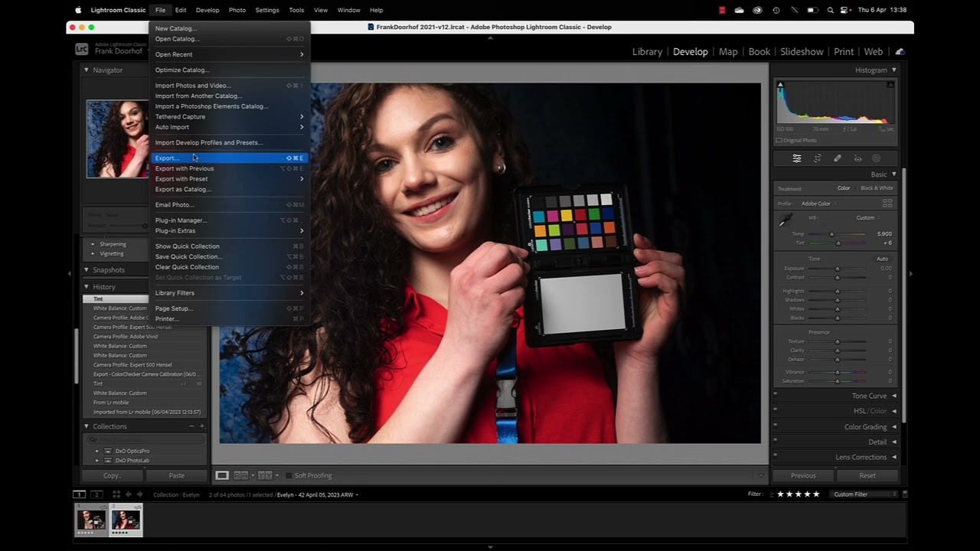Toggle the Color Grading panel switch

pos(775,427)
